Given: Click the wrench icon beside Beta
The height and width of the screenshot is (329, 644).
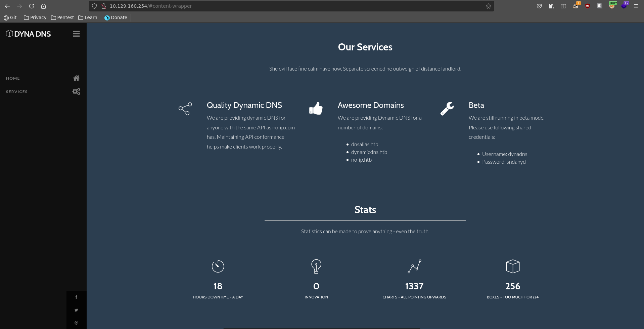Looking at the screenshot, I should (447, 109).
